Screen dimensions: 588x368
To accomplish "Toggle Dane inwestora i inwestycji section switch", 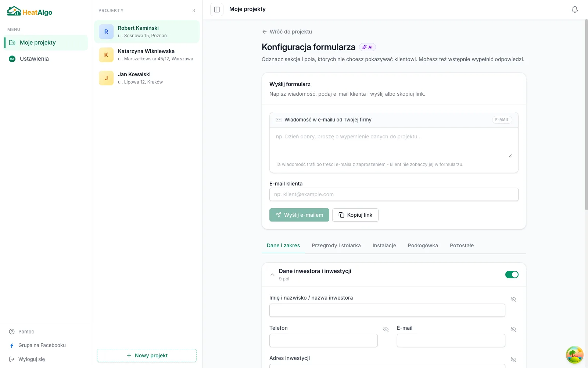I will 512,275.
